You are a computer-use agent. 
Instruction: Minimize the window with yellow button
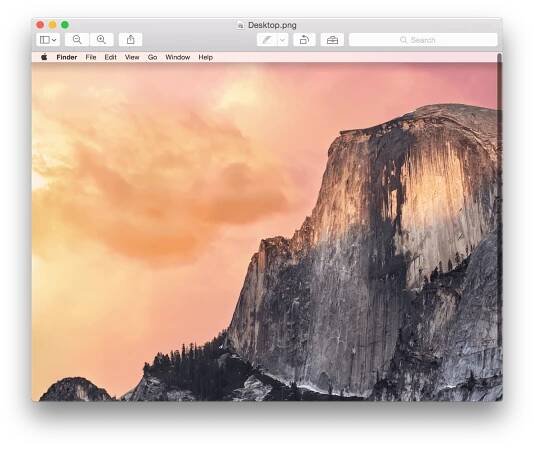click(52, 25)
